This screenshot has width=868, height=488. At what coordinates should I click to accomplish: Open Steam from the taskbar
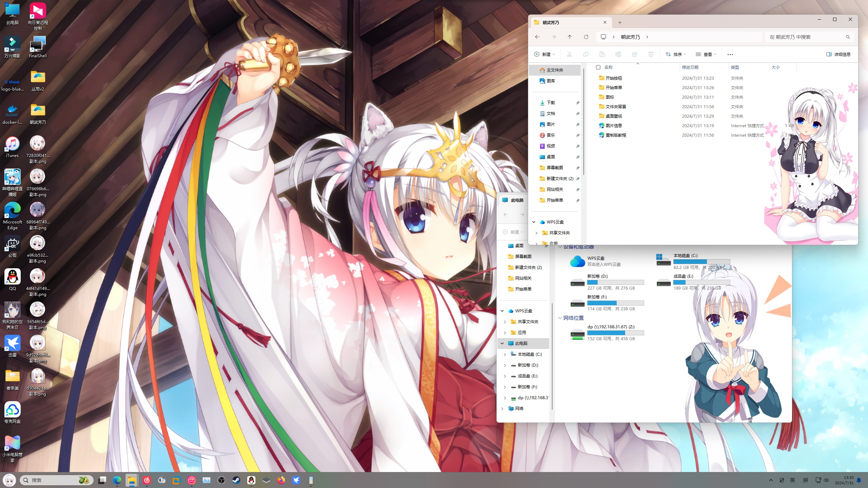236,480
